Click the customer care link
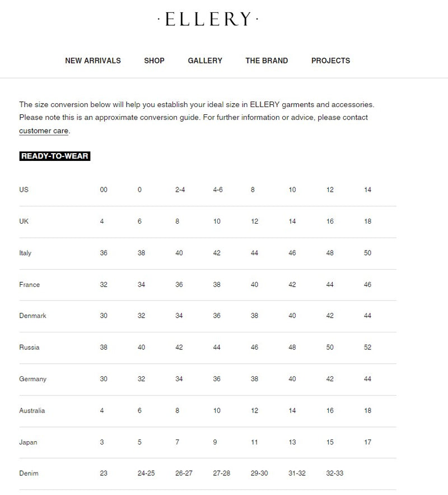The height and width of the screenshot is (495, 448). click(x=44, y=131)
